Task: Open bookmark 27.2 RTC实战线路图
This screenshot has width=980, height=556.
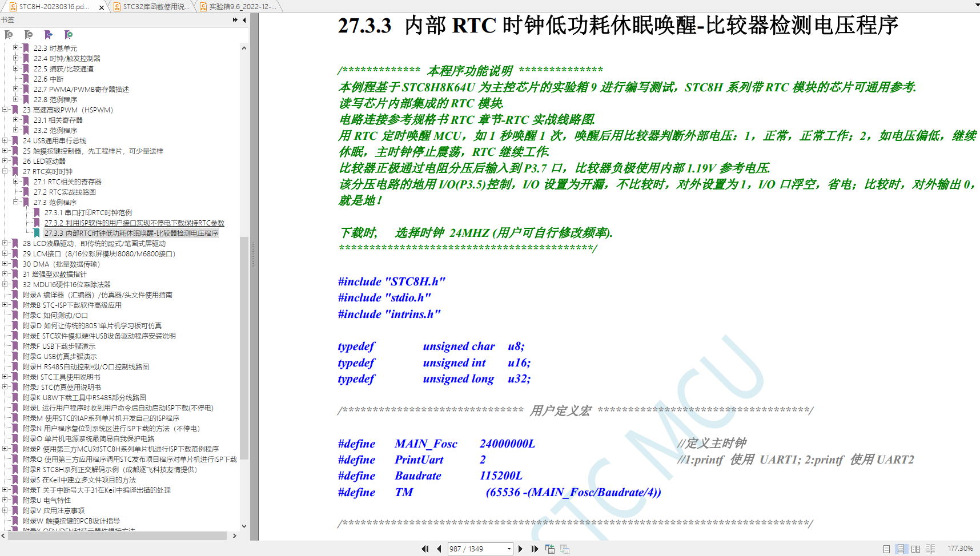Action: point(65,192)
